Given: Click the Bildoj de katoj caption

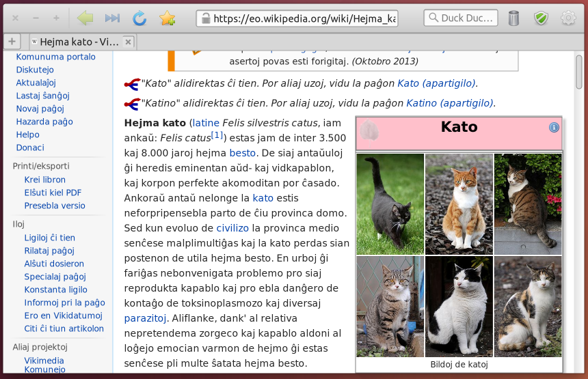Looking at the screenshot, I should pos(459,365).
